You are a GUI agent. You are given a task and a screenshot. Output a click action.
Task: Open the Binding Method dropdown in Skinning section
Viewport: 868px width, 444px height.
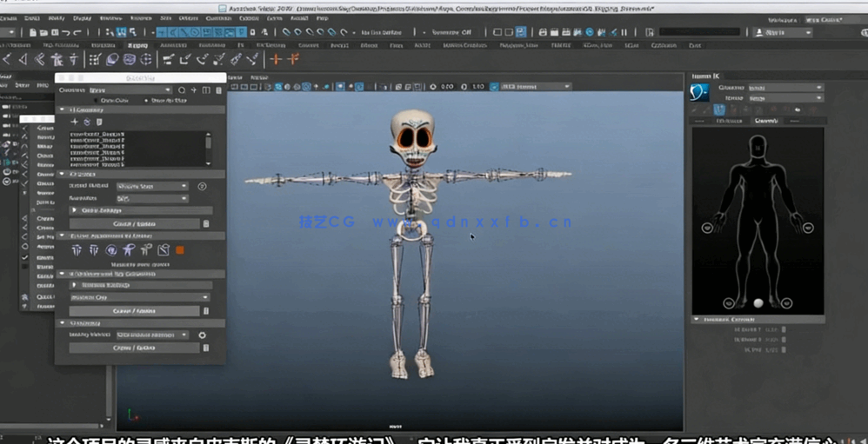(x=152, y=335)
